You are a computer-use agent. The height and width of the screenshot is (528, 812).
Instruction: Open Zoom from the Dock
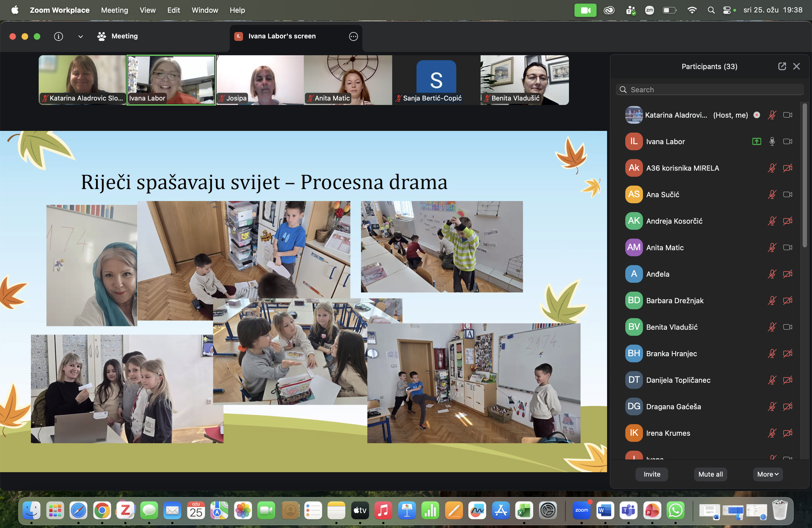pyautogui.click(x=582, y=510)
